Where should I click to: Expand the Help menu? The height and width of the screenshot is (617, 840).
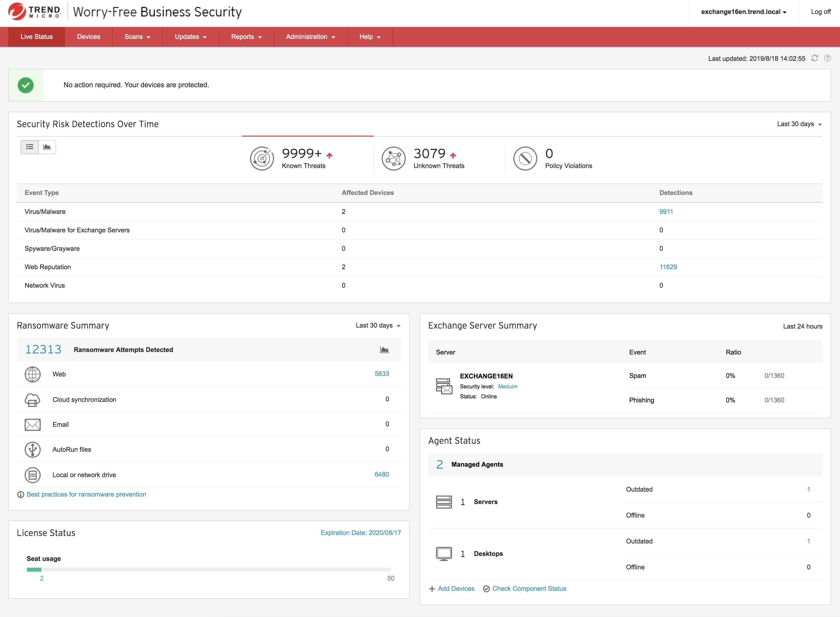pyautogui.click(x=370, y=37)
